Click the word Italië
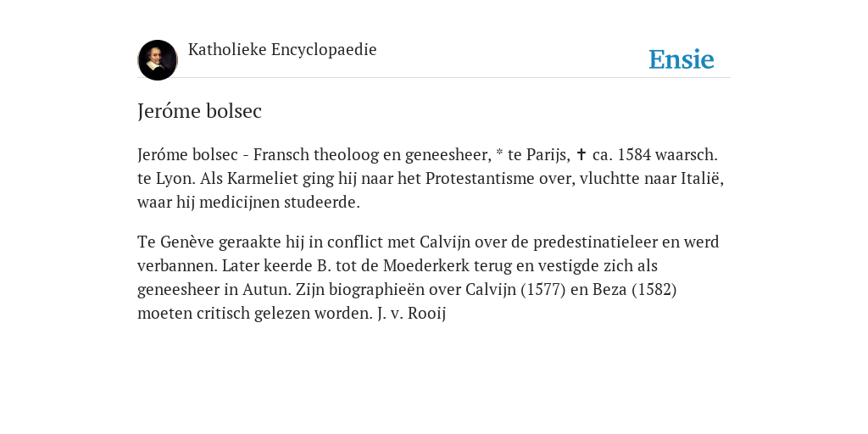This screenshot has width=868, height=434. pyautogui.click(x=702, y=178)
